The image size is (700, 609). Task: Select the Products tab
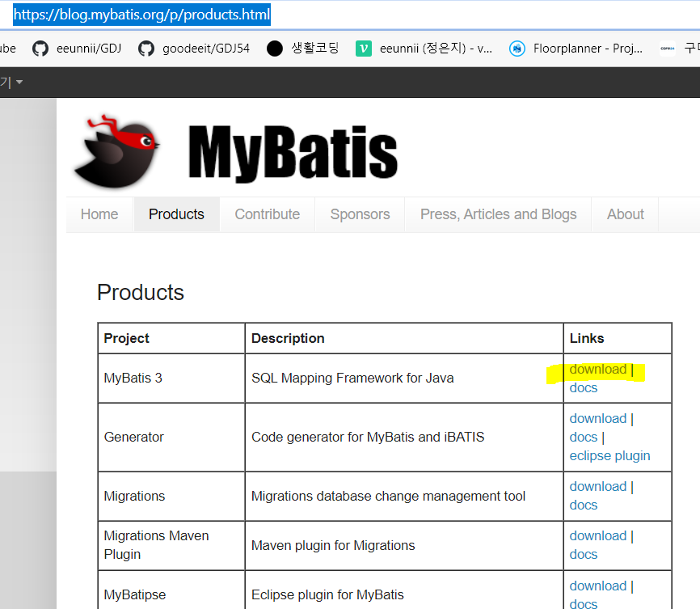pos(176,214)
